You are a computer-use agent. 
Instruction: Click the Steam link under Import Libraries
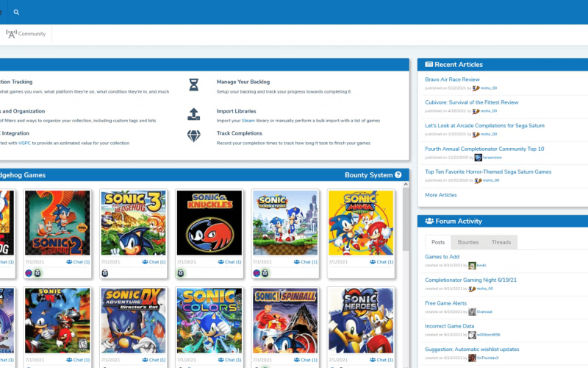pyautogui.click(x=248, y=121)
